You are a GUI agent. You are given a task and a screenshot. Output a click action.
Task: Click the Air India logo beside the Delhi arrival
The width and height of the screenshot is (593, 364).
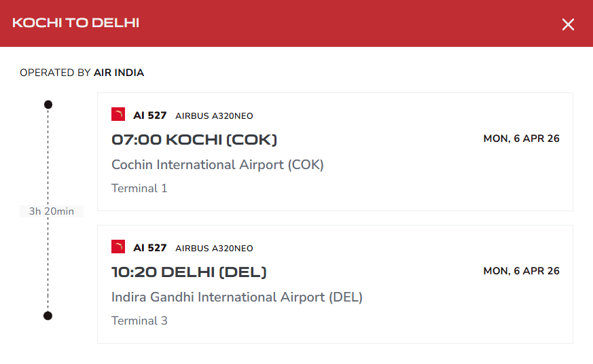(118, 247)
